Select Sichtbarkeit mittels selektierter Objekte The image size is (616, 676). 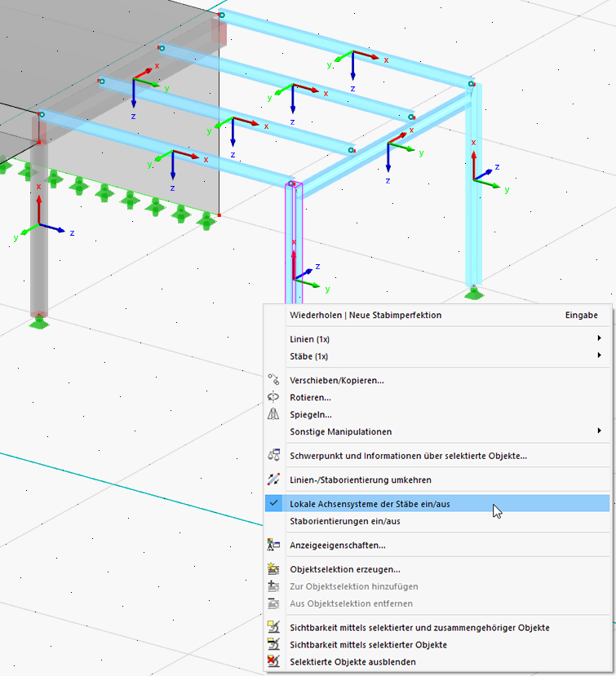368,644
